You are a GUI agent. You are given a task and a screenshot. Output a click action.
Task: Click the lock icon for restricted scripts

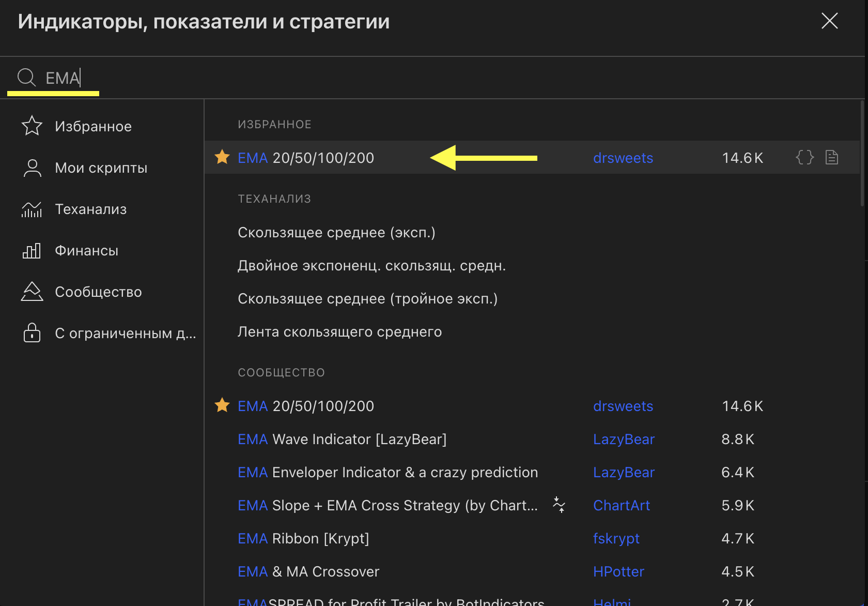coord(32,332)
